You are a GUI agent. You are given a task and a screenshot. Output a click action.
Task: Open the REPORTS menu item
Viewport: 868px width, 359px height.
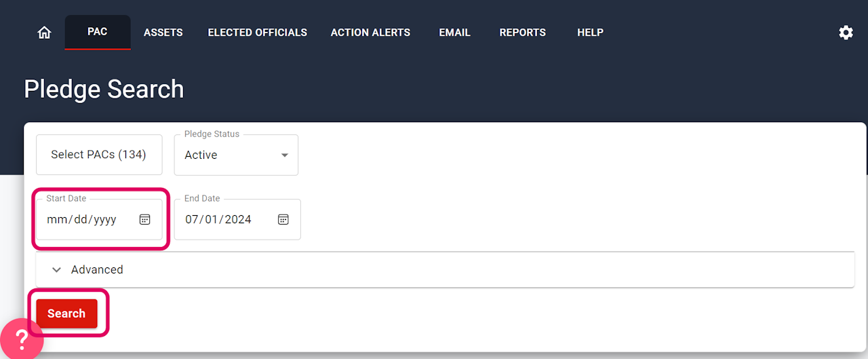(523, 33)
